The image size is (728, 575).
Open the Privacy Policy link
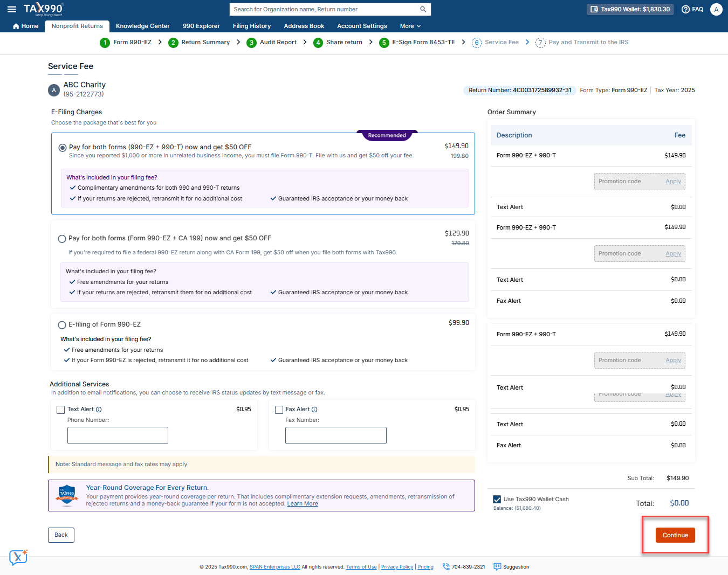[x=397, y=567]
